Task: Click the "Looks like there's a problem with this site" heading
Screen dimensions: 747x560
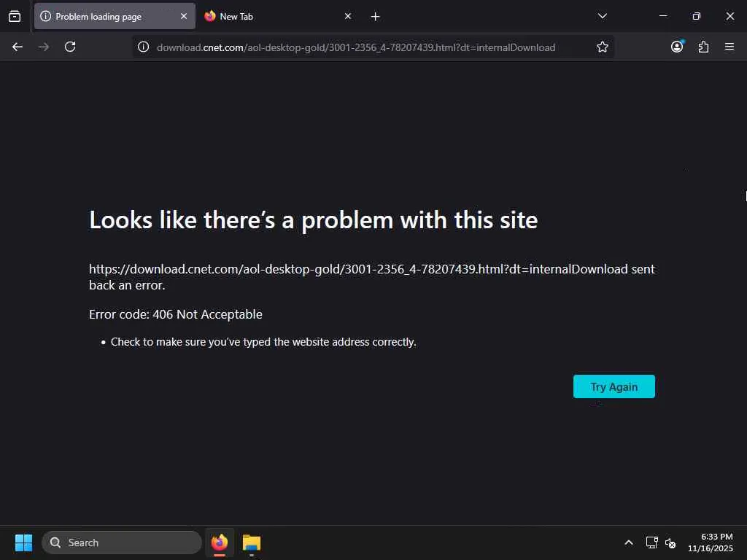Action: tap(314, 220)
